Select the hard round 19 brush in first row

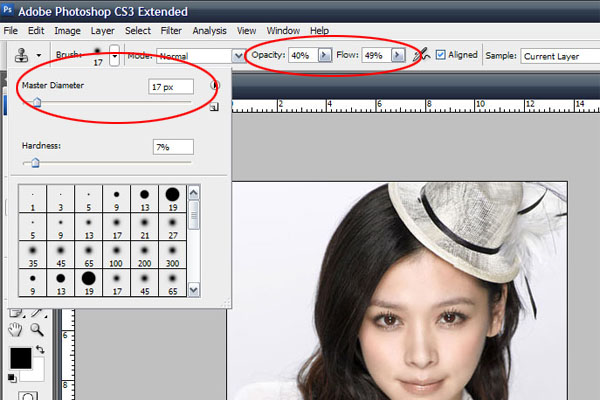point(172,199)
